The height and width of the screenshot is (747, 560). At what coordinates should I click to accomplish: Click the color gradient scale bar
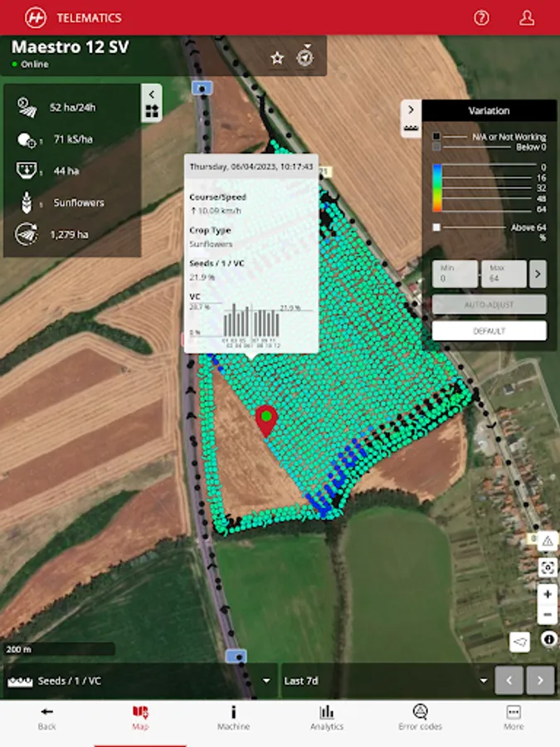436,188
